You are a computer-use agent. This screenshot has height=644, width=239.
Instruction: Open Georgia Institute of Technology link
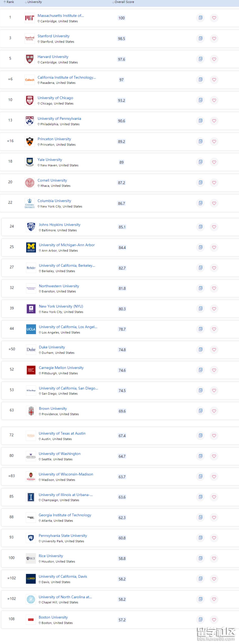click(65, 515)
